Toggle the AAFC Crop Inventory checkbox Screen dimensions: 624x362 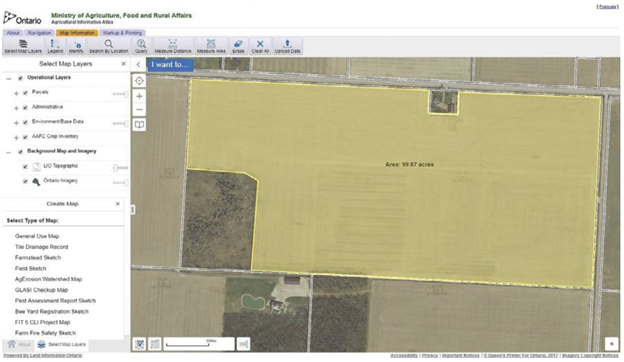tap(25, 137)
